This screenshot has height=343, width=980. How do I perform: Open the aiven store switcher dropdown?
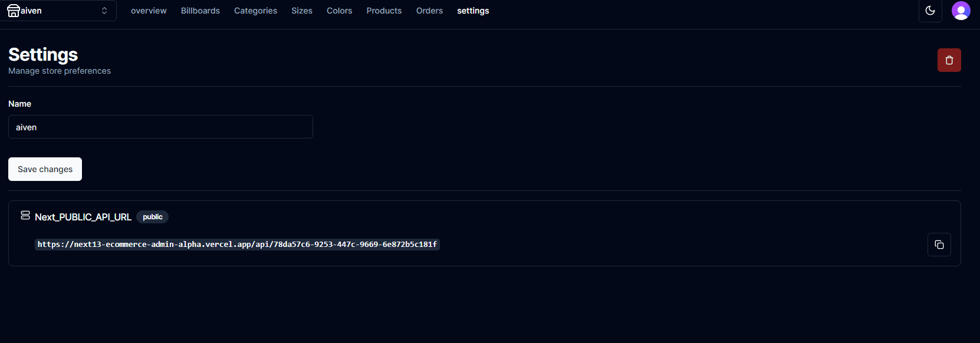point(58,11)
